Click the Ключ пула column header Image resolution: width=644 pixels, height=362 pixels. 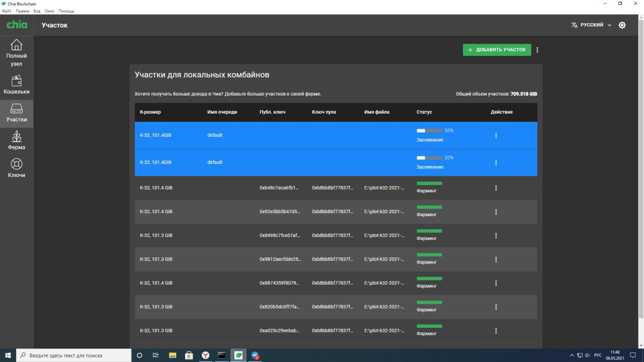(x=324, y=112)
